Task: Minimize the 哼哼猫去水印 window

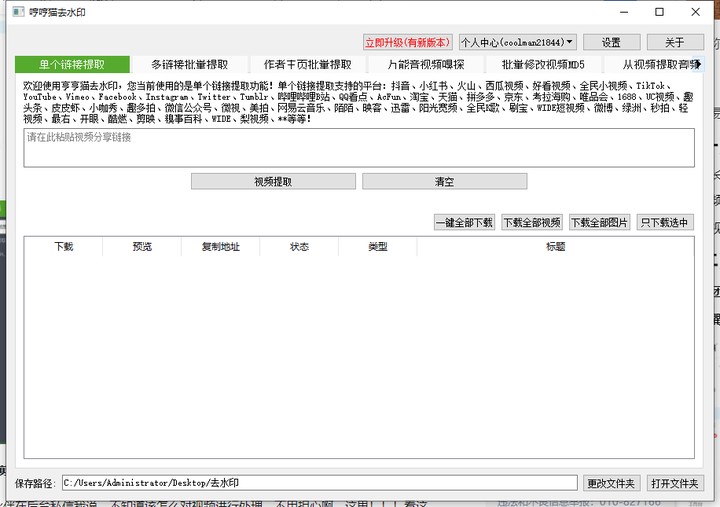Action: [624, 12]
